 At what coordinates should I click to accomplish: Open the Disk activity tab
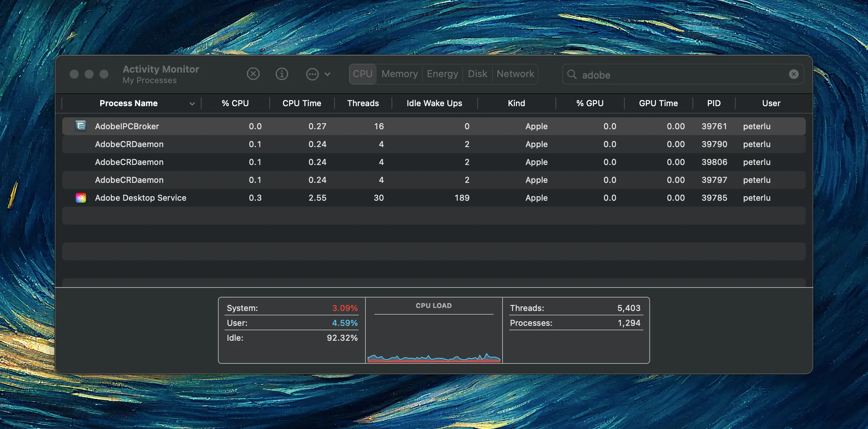coord(477,74)
